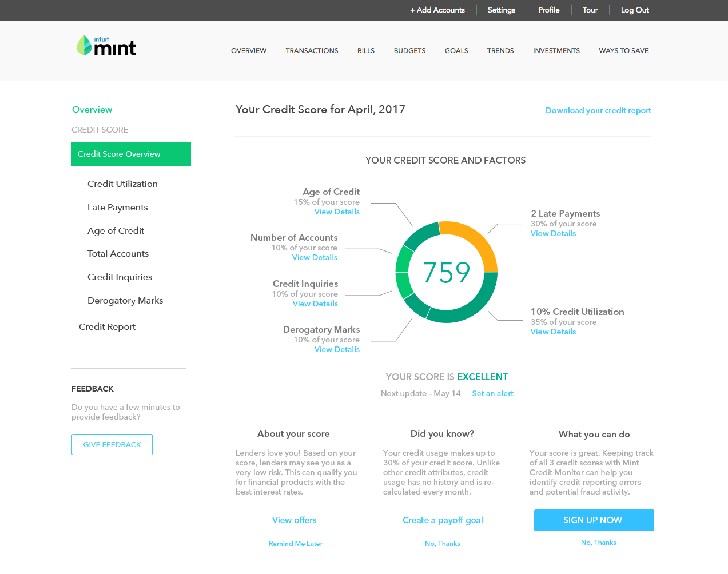The width and height of the screenshot is (728, 574).
Task: Click Remind Me Later
Action: click(x=296, y=544)
